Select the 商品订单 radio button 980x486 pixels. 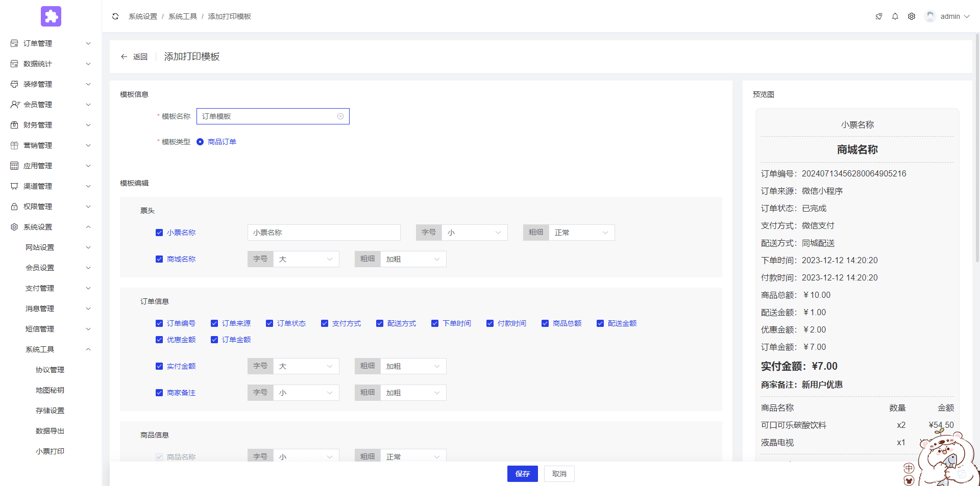point(200,142)
